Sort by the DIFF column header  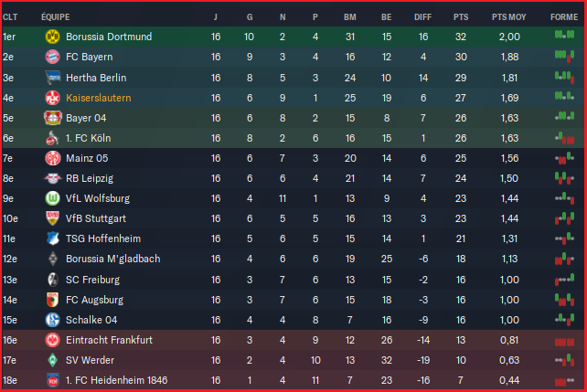(x=423, y=16)
